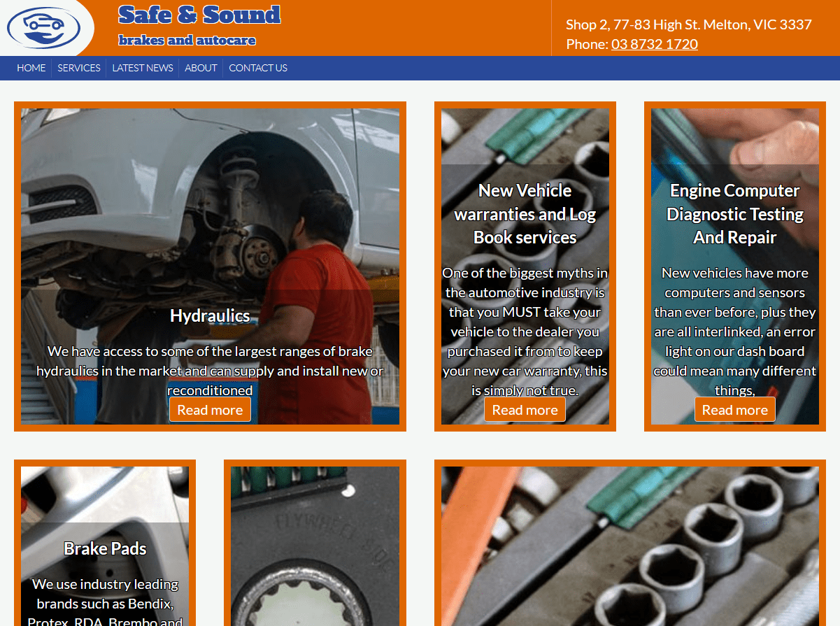Viewport: 840px width, 626px height.
Task: Click Read more under Engine Computer Diagnostic
Action: point(735,410)
